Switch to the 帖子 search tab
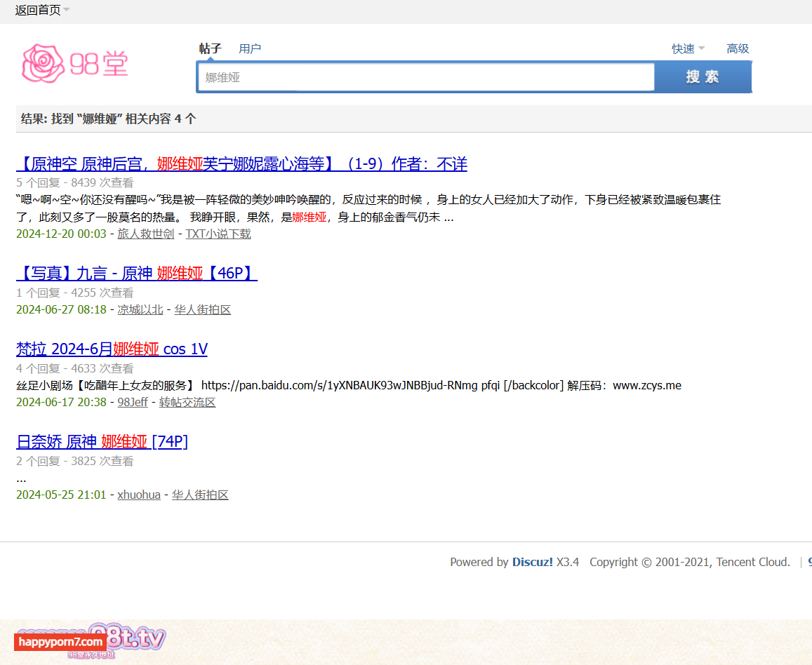The width and height of the screenshot is (812, 665). coord(210,48)
